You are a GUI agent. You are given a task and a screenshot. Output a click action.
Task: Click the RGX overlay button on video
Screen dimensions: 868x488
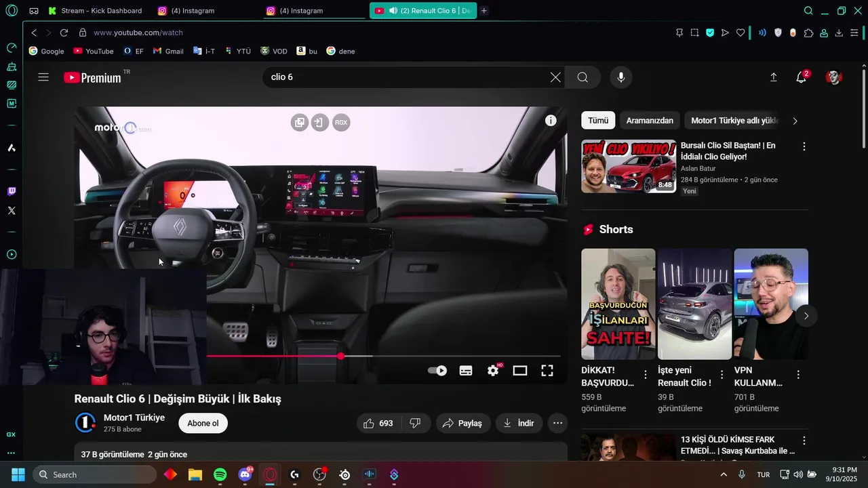[341, 123]
